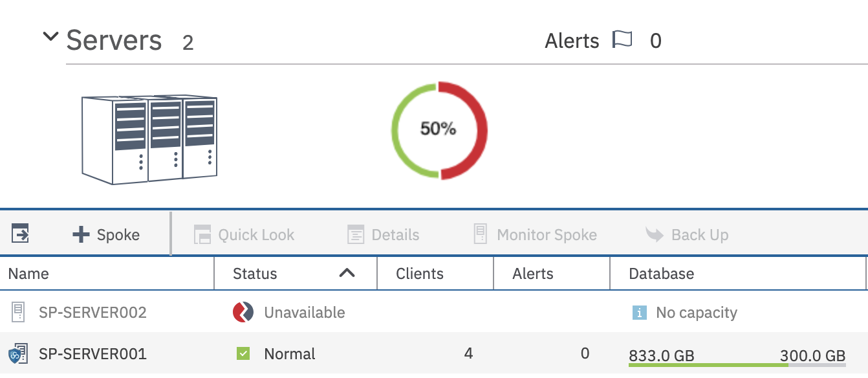Screen dimensions: 868x378
Task: Add a new Spoke server
Action: pyautogui.click(x=106, y=235)
